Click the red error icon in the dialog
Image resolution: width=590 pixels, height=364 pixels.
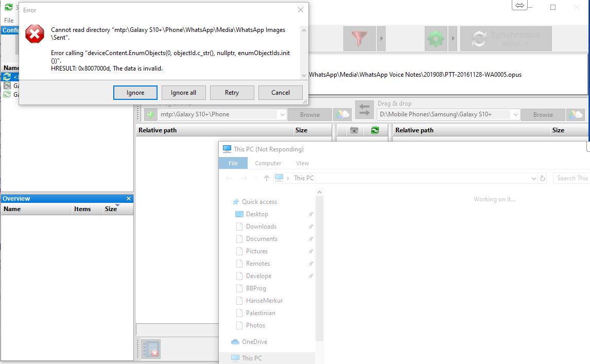pos(34,34)
